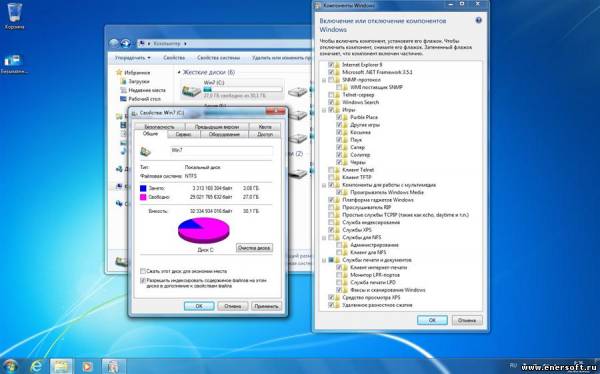Switch to the Безопасность tab
Image resolution: width=600 pixels, height=374 pixels.
pos(160,127)
